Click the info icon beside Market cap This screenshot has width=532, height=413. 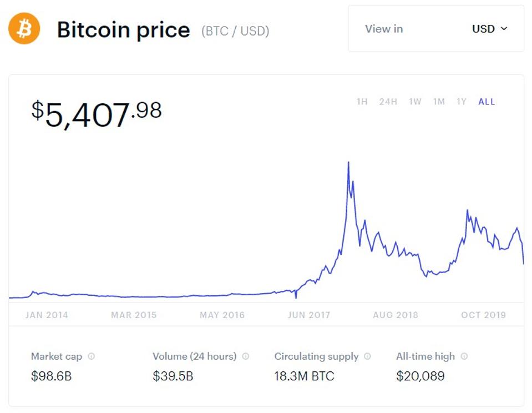tap(92, 356)
